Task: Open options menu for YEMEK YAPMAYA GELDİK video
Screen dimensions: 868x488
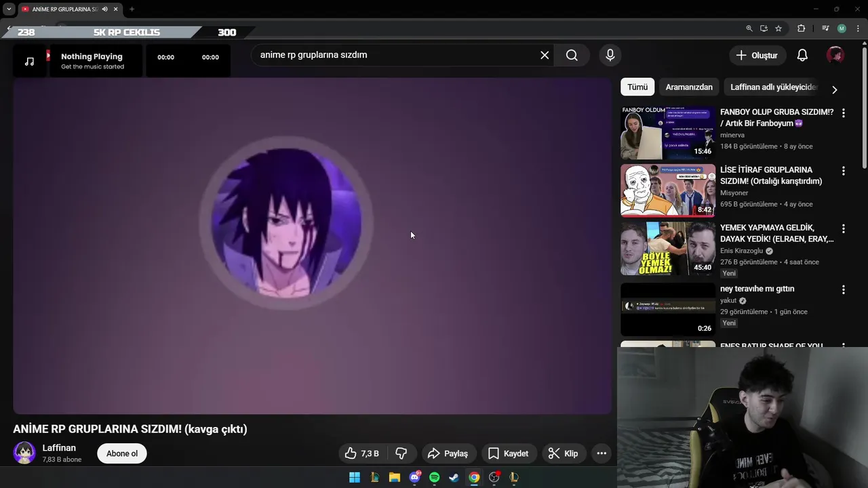Action: (844, 228)
